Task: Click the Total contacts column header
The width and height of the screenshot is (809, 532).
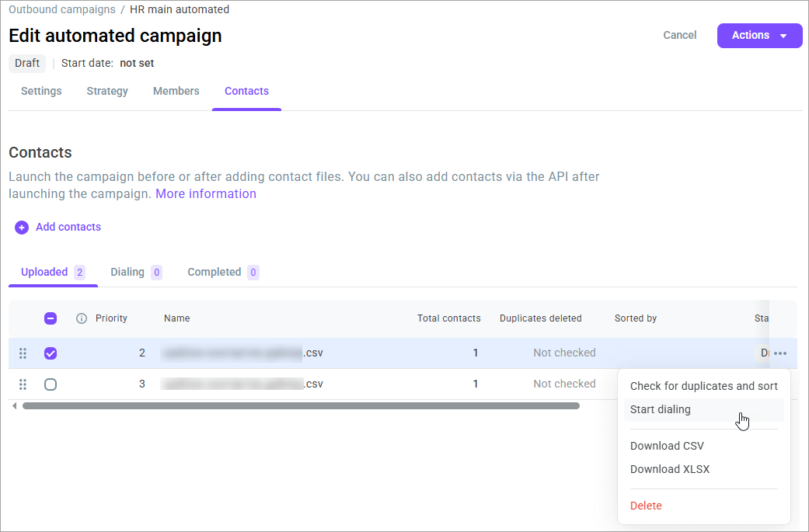Action: pyautogui.click(x=449, y=318)
